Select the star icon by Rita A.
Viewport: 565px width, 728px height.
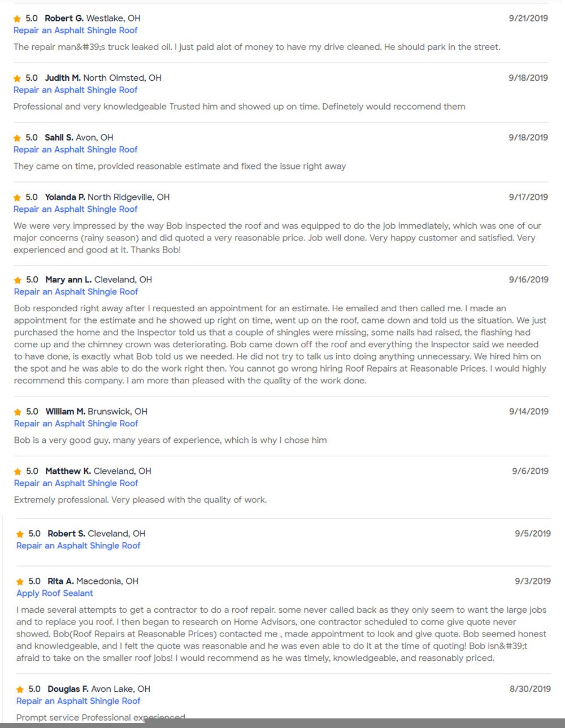pos(20,582)
